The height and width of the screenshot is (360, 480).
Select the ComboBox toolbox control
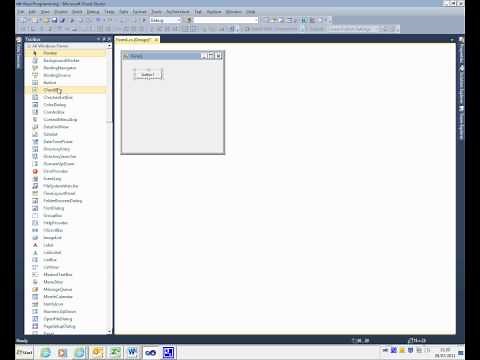[66, 112]
